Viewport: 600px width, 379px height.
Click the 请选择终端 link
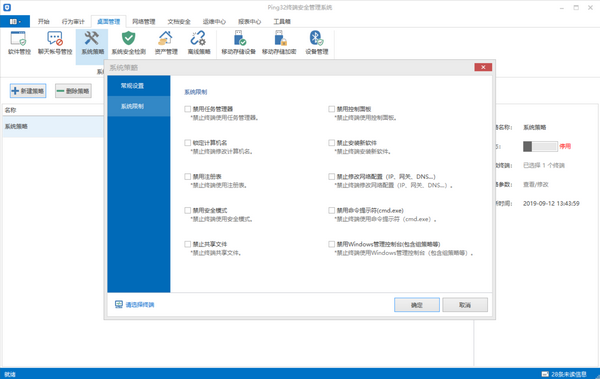tap(140, 305)
